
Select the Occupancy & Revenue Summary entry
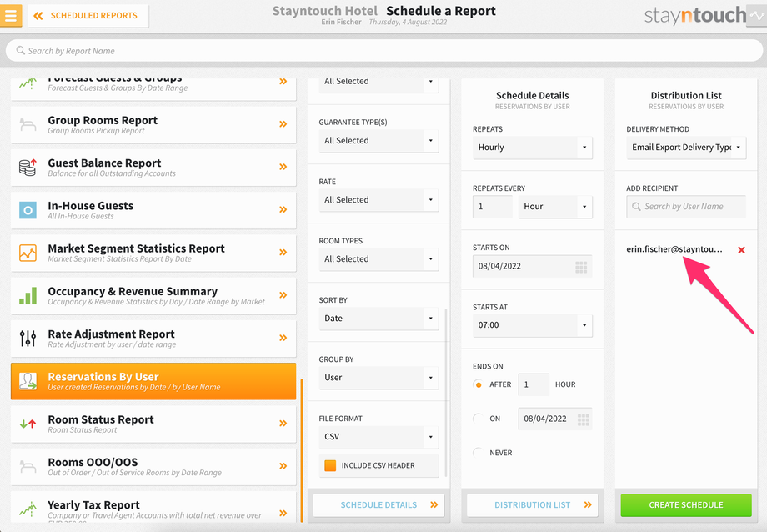point(153,296)
